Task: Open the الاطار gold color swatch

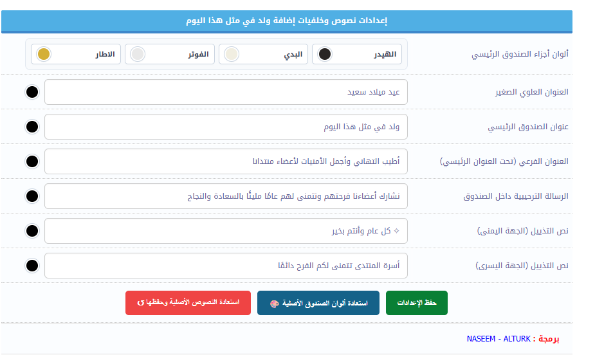Action: tap(44, 54)
